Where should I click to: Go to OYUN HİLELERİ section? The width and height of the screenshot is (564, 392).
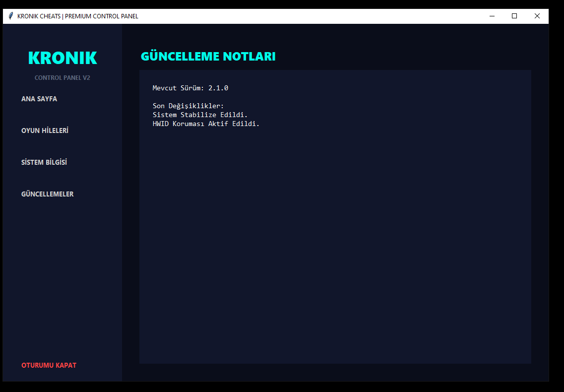[x=45, y=131]
